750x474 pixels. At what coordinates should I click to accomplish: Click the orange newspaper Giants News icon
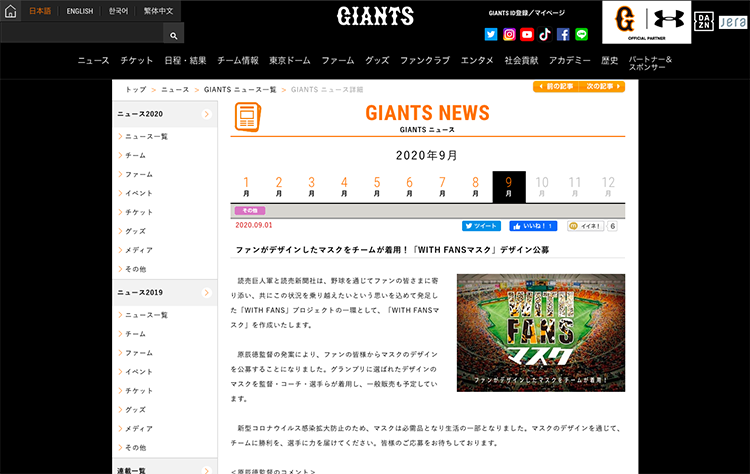pyautogui.click(x=248, y=117)
